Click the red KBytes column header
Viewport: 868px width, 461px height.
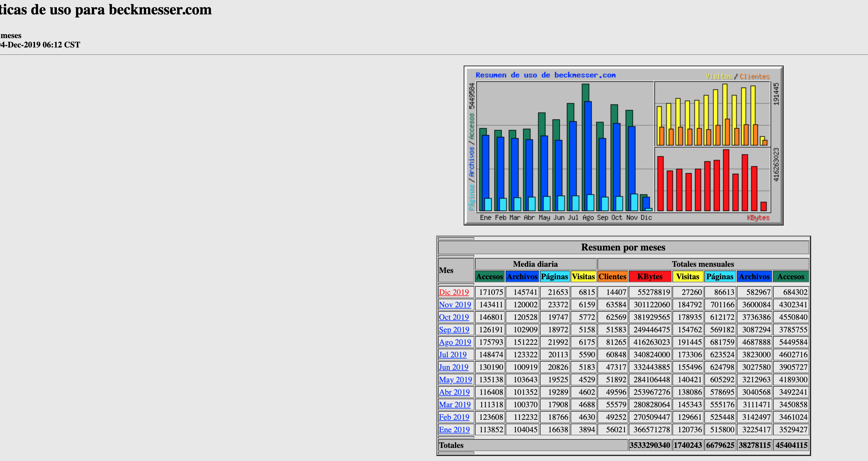pos(649,276)
